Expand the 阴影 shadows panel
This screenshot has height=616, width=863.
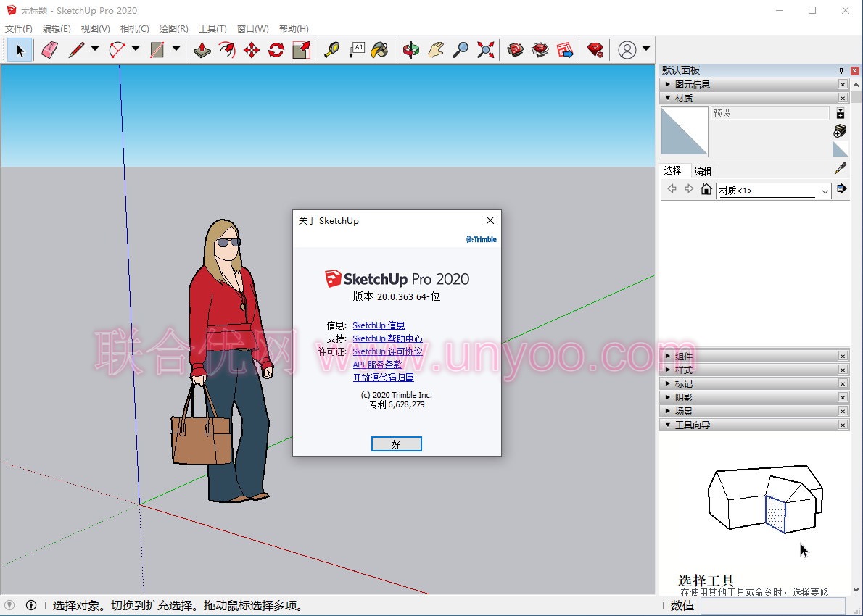click(683, 397)
